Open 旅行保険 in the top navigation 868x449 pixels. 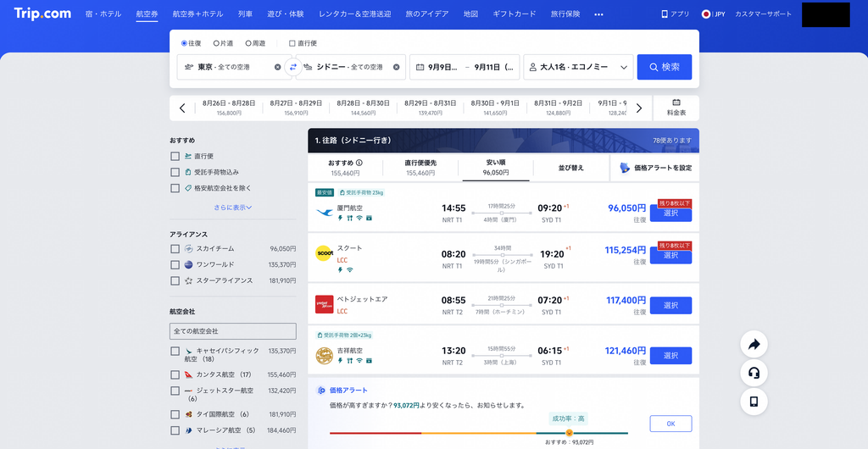(565, 14)
